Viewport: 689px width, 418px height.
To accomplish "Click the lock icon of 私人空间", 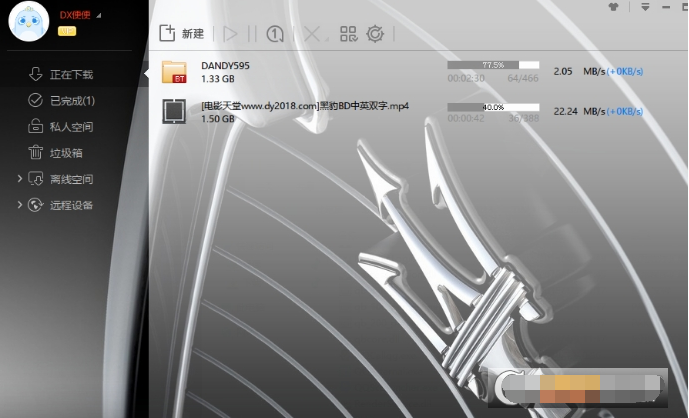I will coord(36,126).
